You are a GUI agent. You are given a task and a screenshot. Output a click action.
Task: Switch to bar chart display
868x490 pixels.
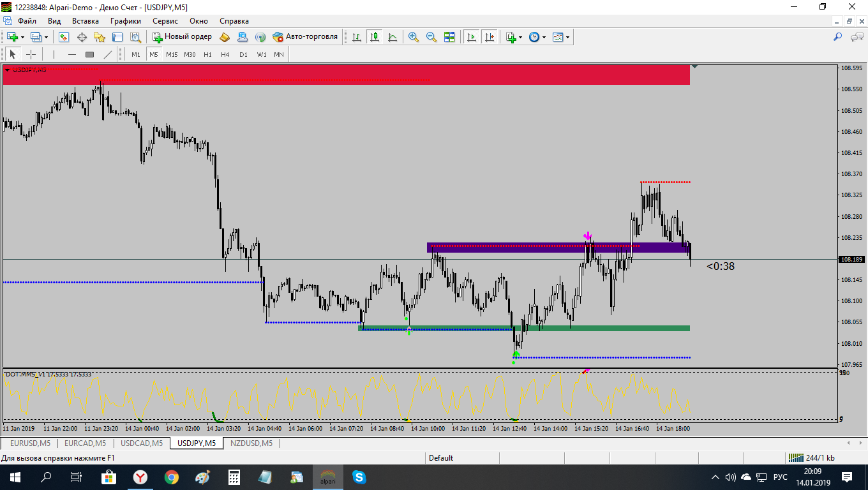tap(357, 37)
